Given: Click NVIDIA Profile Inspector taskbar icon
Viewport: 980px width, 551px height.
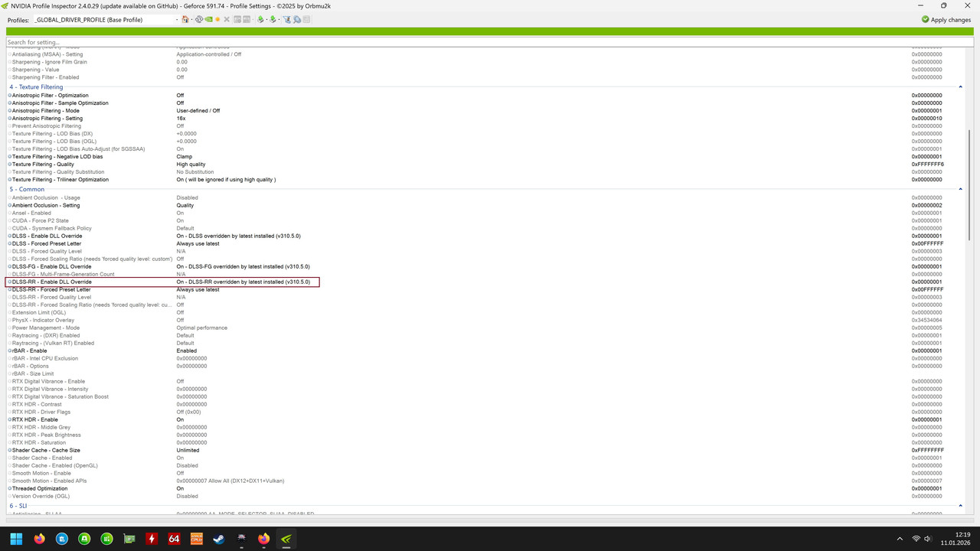Looking at the screenshot, I should click(x=286, y=539).
